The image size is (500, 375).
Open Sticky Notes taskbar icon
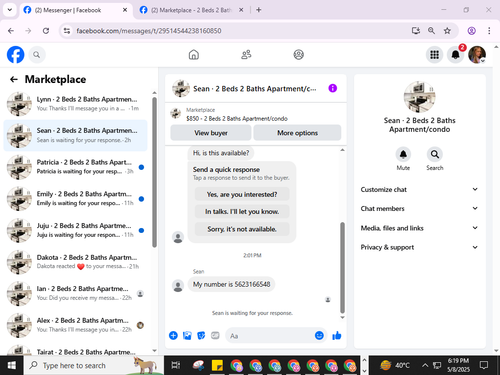(217, 365)
